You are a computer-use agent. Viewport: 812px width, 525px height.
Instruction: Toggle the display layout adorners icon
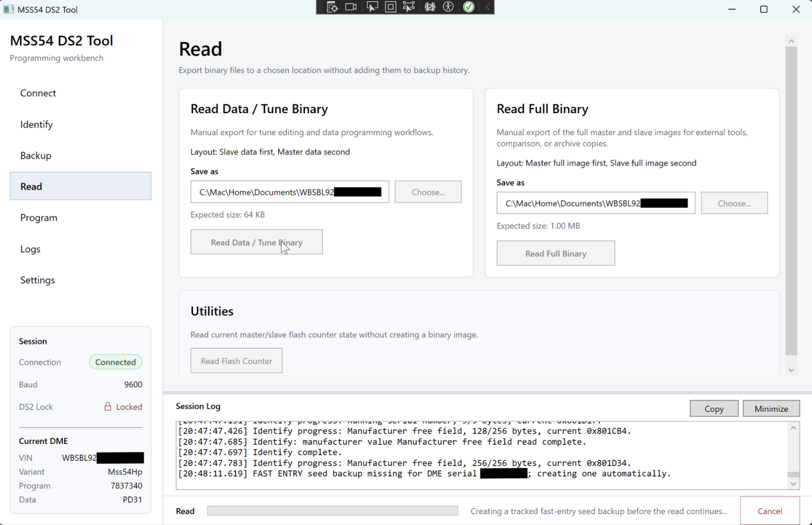[x=391, y=7]
